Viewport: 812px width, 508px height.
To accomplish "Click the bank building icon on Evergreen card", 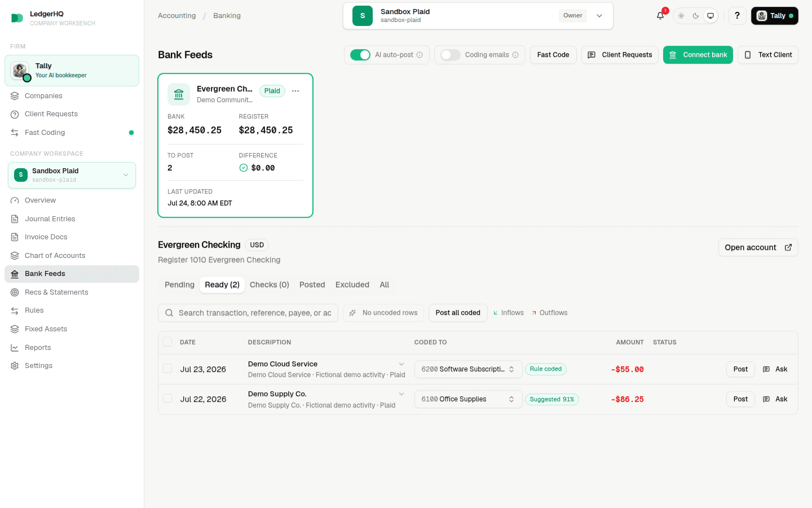I will [179, 94].
